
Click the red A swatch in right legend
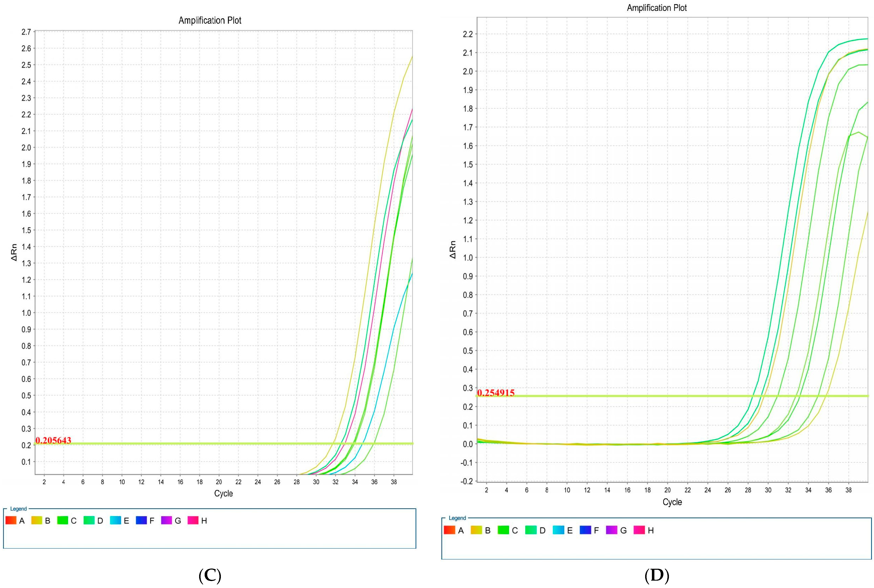point(449,530)
